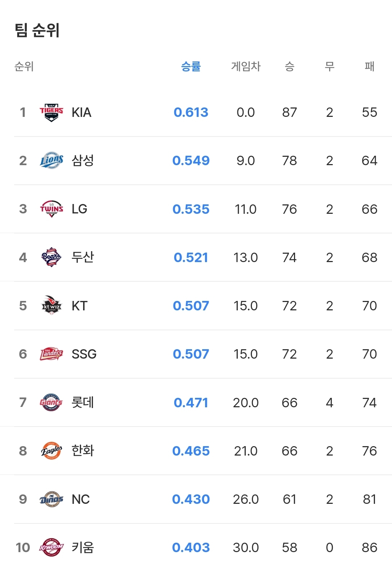The height and width of the screenshot is (571, 392).
Task: Sort by 승률 column header
Action: click(x=191, y=66)
